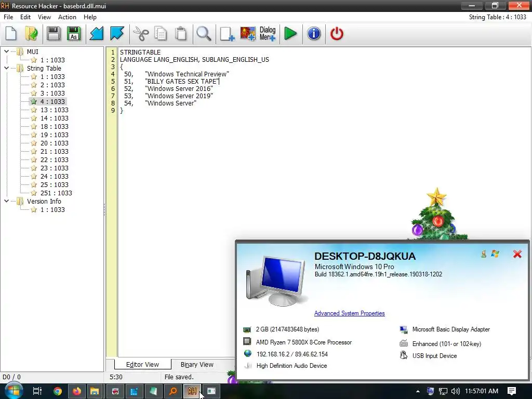Click the red power exit icon
This screenshot has height=399, width=532.
pyautogui.click(x=337, y=34)
